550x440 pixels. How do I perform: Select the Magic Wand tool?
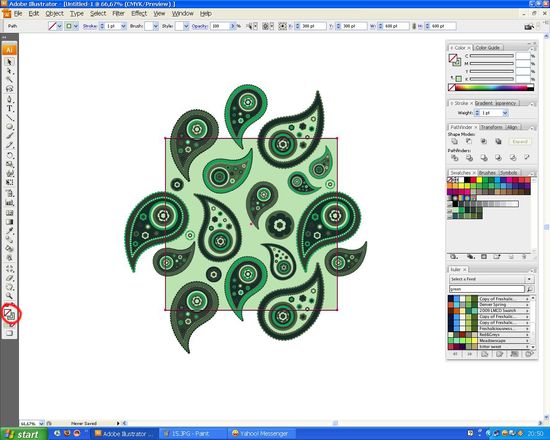click(x=9, y=80)
